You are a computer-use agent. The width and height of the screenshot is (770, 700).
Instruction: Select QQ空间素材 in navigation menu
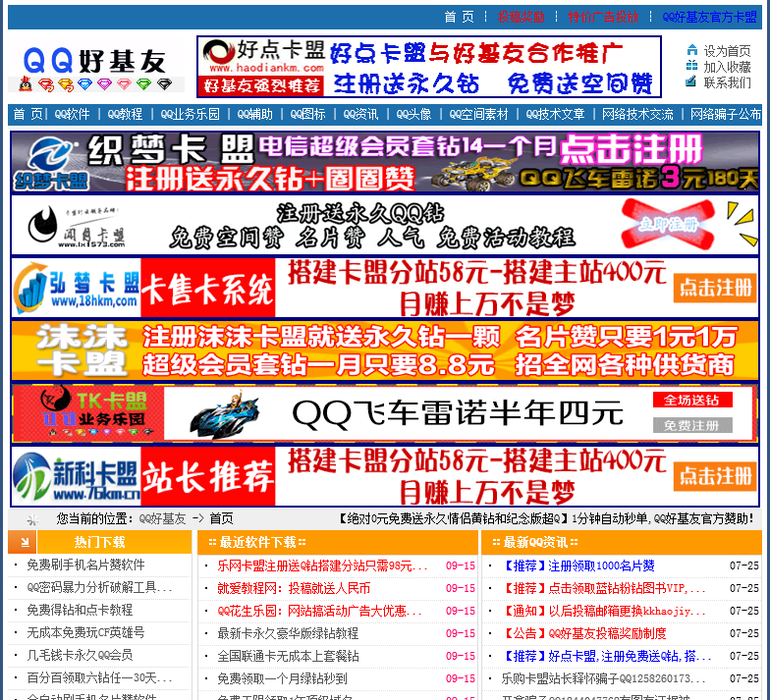pyautogui.click(x=479, y=114)
